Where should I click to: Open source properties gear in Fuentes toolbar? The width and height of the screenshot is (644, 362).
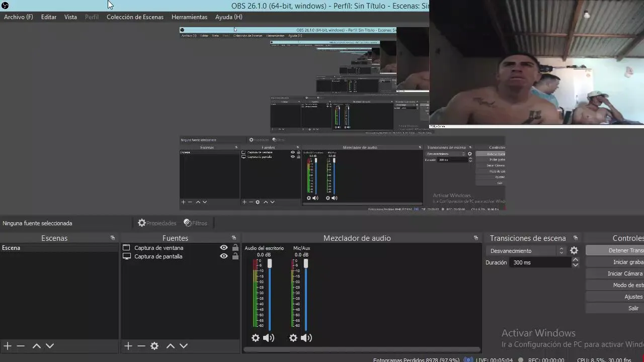click(154, 346)
